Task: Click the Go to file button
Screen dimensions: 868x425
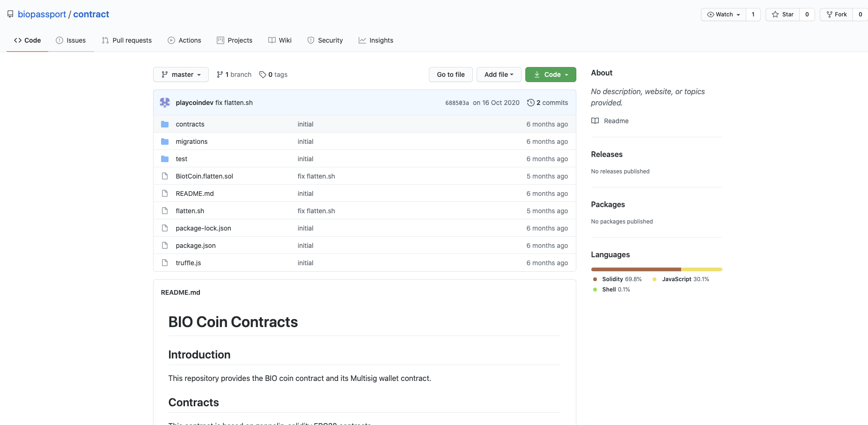Action: 451,75
